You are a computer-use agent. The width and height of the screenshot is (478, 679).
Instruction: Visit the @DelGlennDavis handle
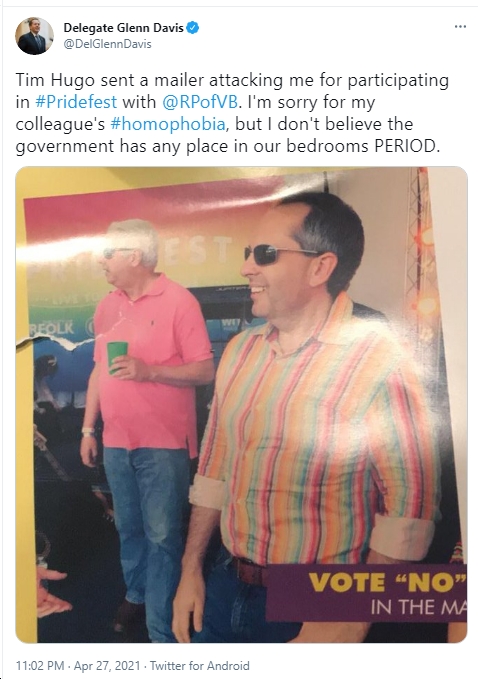(107, 44)
